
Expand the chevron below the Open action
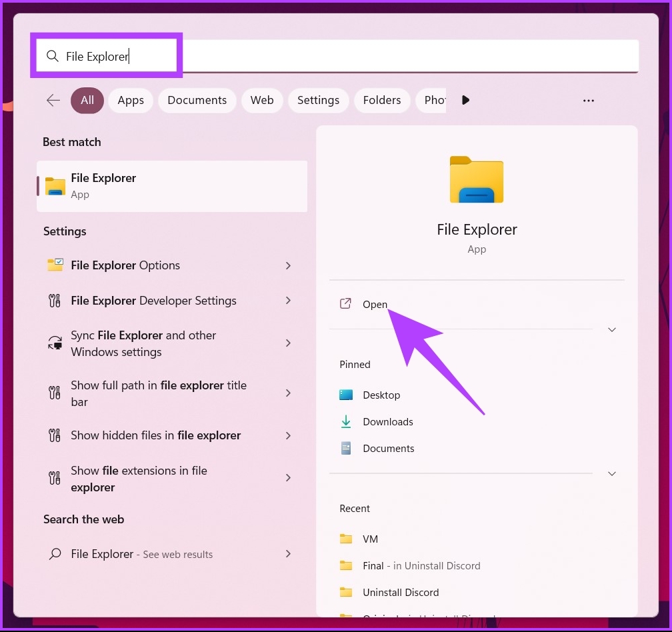[x=612, y=329]
